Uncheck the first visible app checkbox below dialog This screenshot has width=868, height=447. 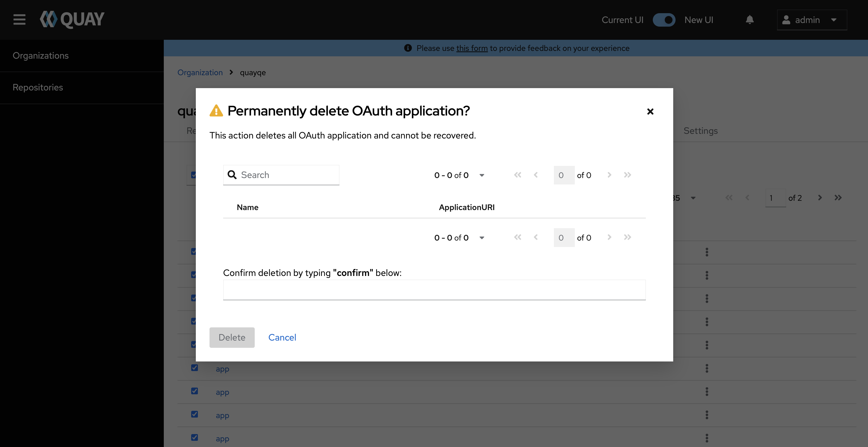coord(195,367)
